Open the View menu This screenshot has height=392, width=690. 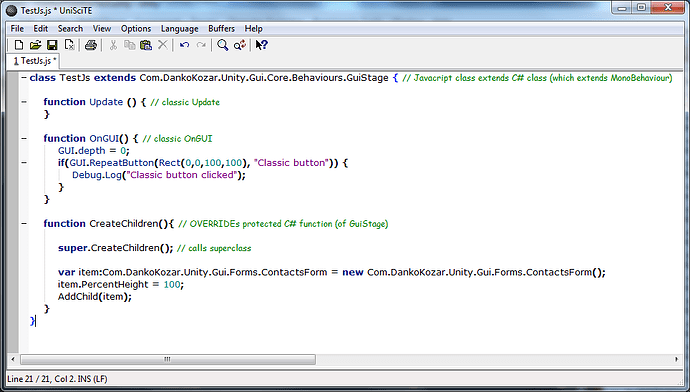(x=102, y=29)
